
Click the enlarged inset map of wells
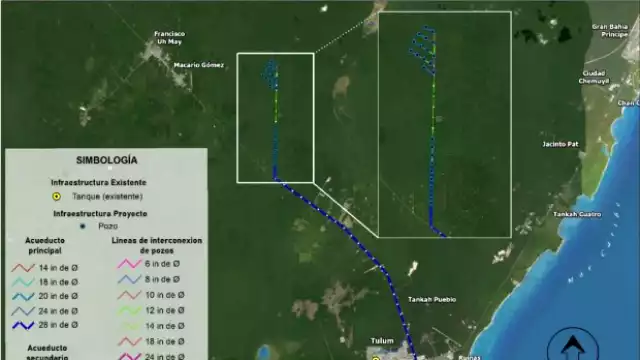click(445, 124)
